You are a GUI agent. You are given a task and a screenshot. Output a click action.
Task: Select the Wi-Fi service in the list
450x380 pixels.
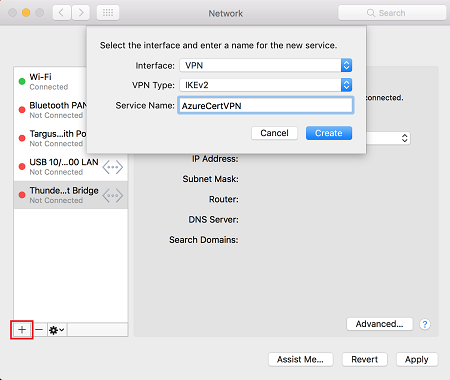coord(50,81)
